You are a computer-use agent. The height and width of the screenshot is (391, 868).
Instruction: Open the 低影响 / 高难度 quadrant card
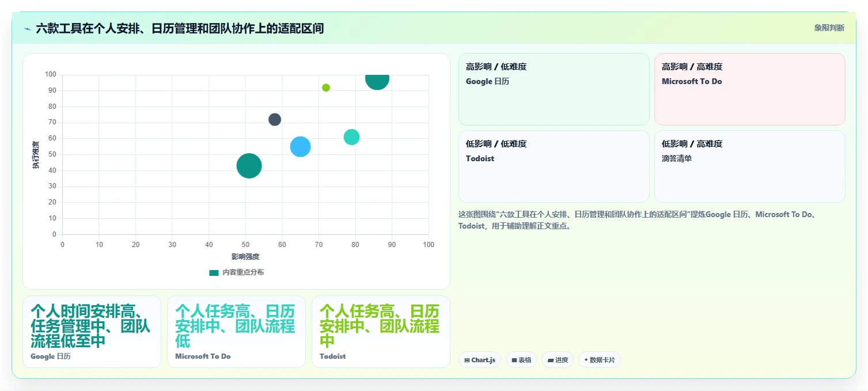point(749,166)
